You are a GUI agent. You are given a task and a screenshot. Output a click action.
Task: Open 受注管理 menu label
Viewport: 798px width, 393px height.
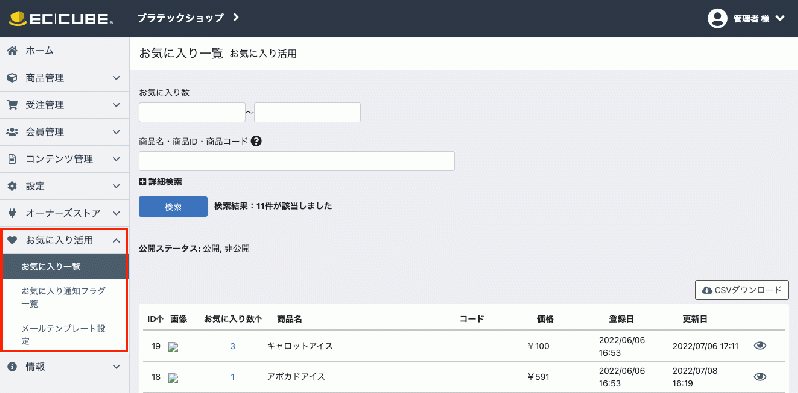[45, 105]
